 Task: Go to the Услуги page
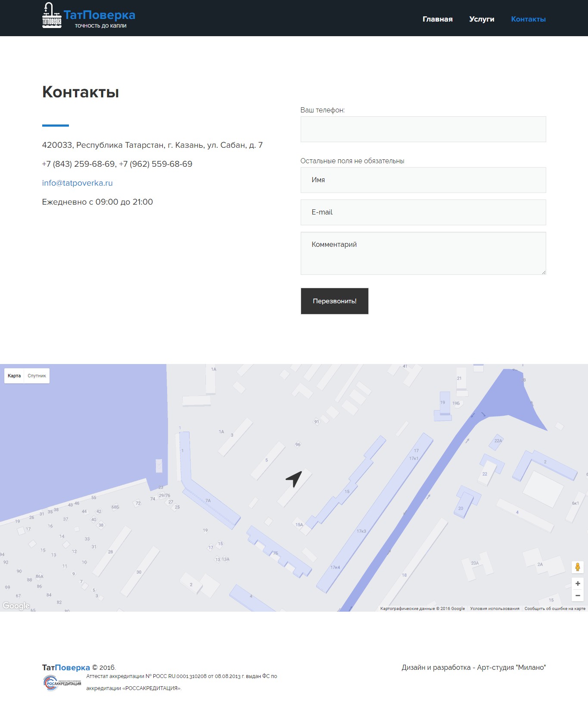(482, 19)
